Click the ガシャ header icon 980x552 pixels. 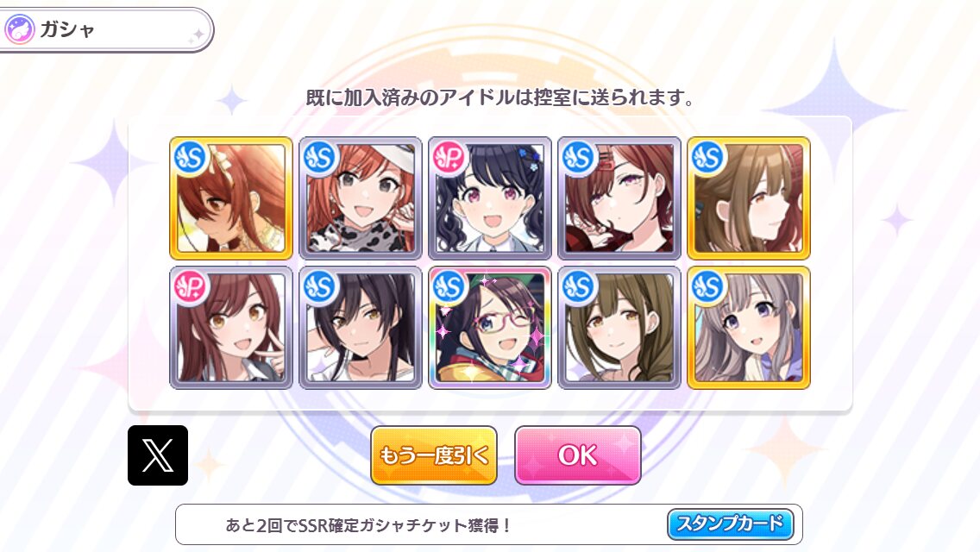tap(19, 29)
